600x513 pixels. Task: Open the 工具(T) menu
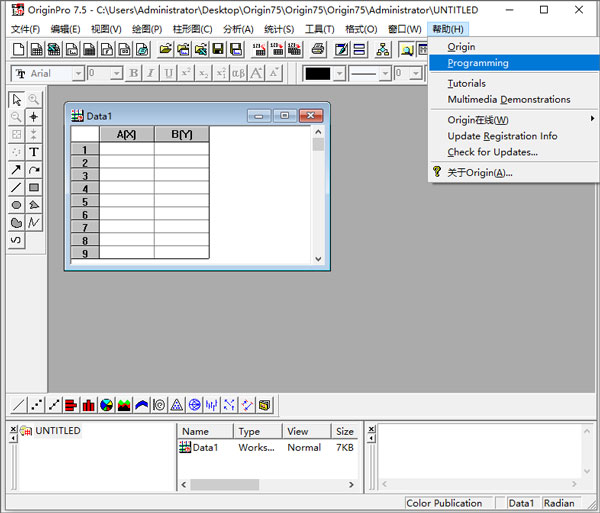click(320, 29)
